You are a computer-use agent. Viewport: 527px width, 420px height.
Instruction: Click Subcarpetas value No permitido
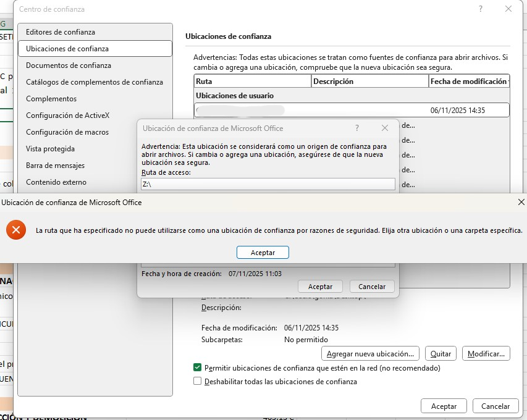tap(306, 339)
